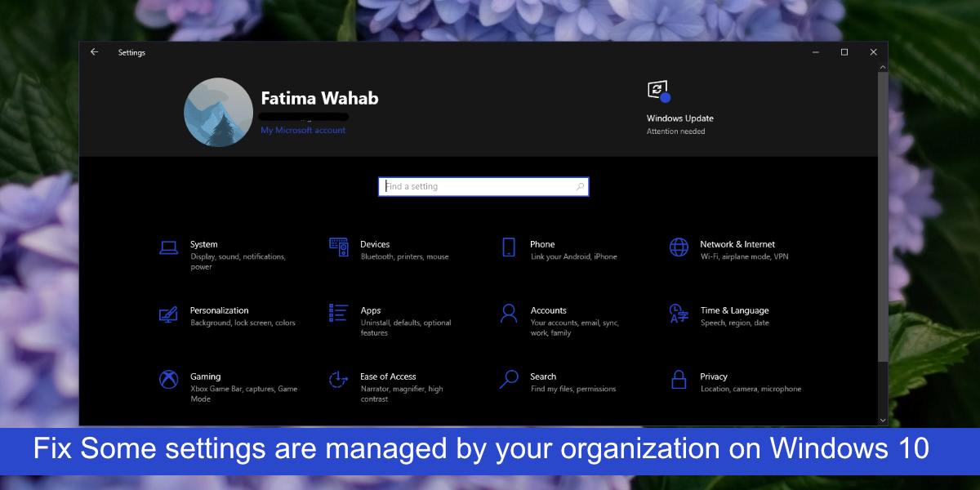Open Network & Internet label

click(x=737, y=244)
